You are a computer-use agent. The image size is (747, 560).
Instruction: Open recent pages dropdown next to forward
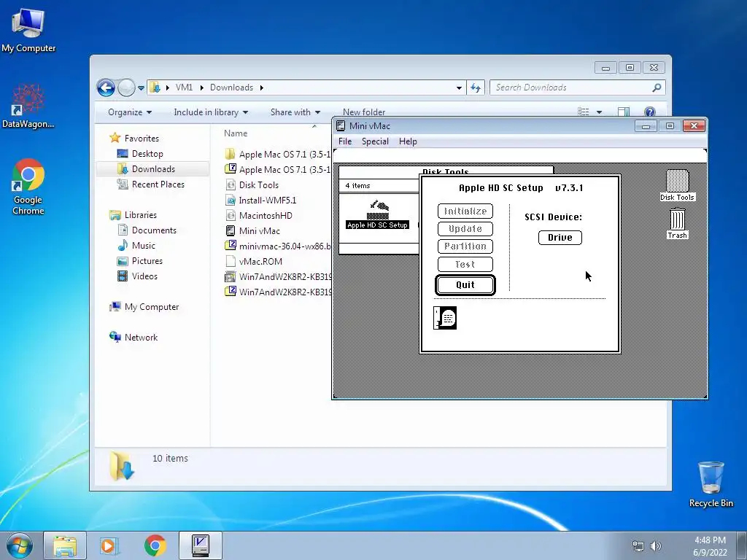[141, 88]
